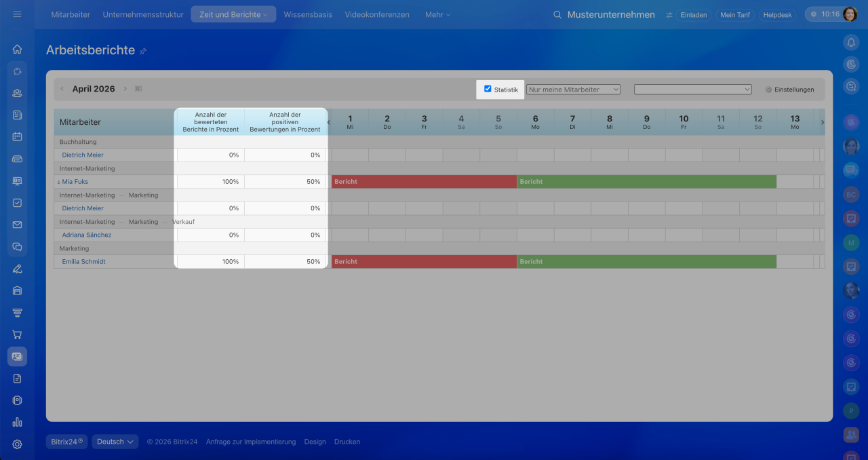Open Mia Fuks's red Bericht bar

(x=424, y=182)
